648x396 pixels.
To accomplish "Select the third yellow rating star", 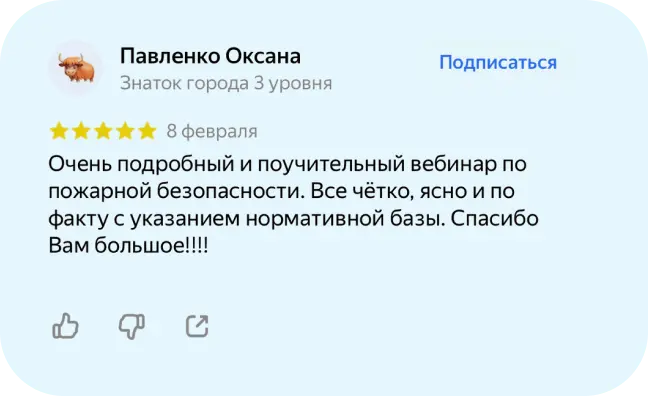I will [x=103, y=131].
